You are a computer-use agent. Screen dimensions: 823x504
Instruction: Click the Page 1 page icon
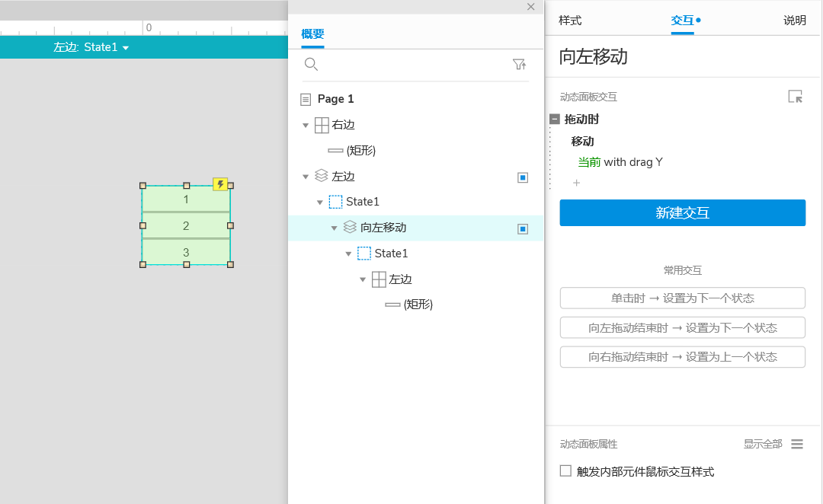(306, 99)
